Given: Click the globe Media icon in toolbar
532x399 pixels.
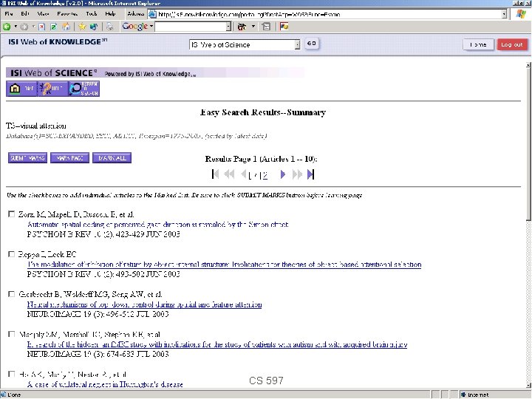Looking at the screenshot, I should pos(94,27).
